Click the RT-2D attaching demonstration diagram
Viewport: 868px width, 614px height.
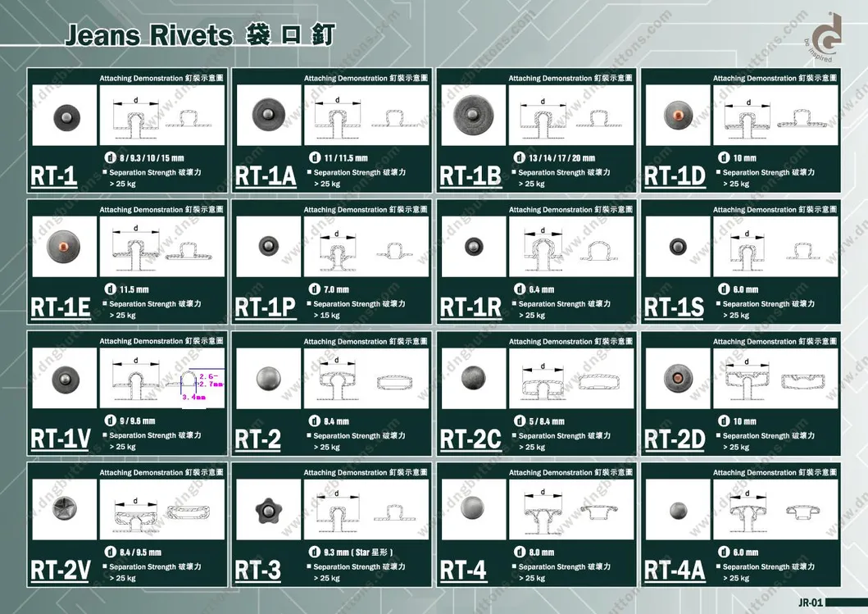pyautogui.click(x=775, y=378)
